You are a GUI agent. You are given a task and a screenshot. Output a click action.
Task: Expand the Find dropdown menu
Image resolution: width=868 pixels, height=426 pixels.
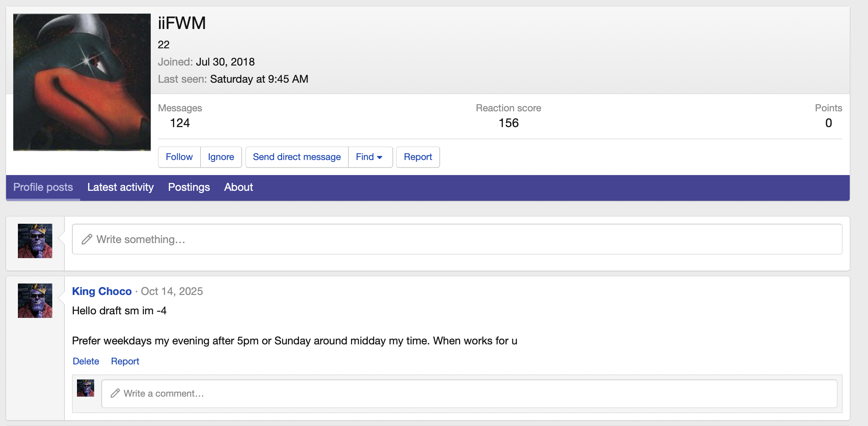[x=370, y=157]
